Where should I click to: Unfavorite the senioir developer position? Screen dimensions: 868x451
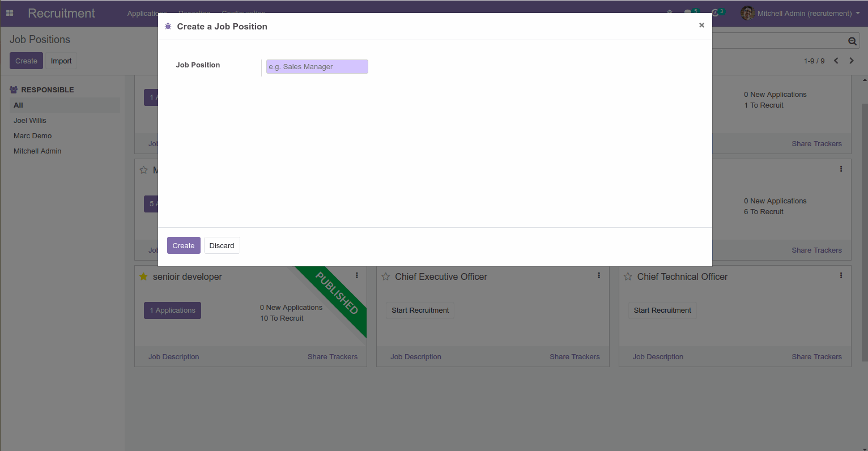pos(143,276)
